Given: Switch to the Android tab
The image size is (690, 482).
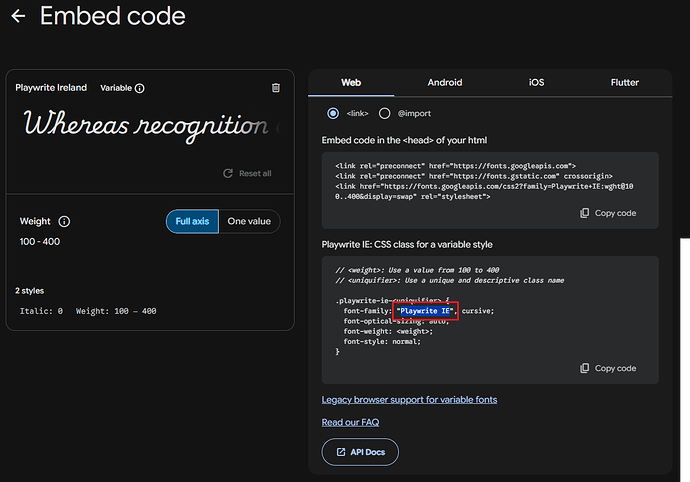Looking at the screenshot, I should (445, 83).
